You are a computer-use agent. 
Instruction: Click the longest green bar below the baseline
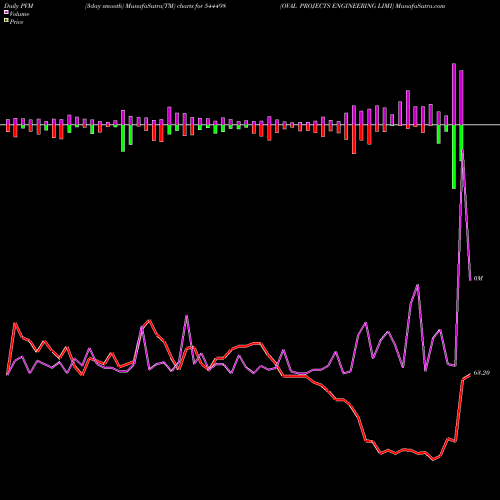[x=454, y=157]
